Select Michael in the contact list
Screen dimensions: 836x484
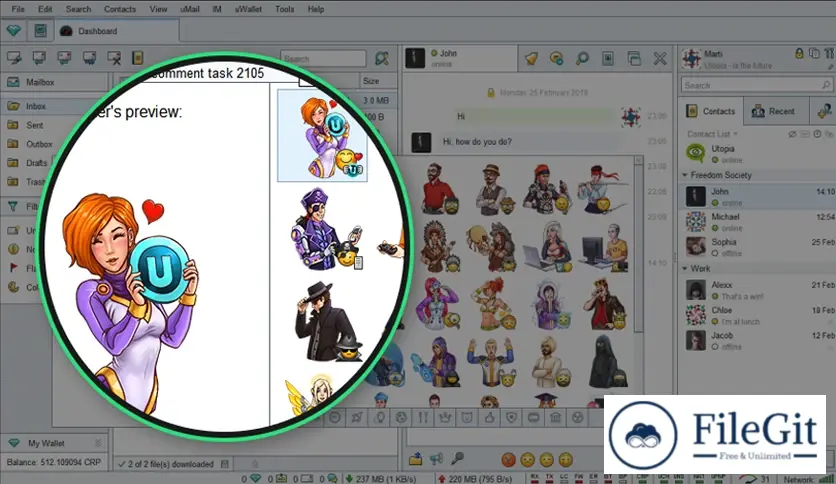pos(757,222)
